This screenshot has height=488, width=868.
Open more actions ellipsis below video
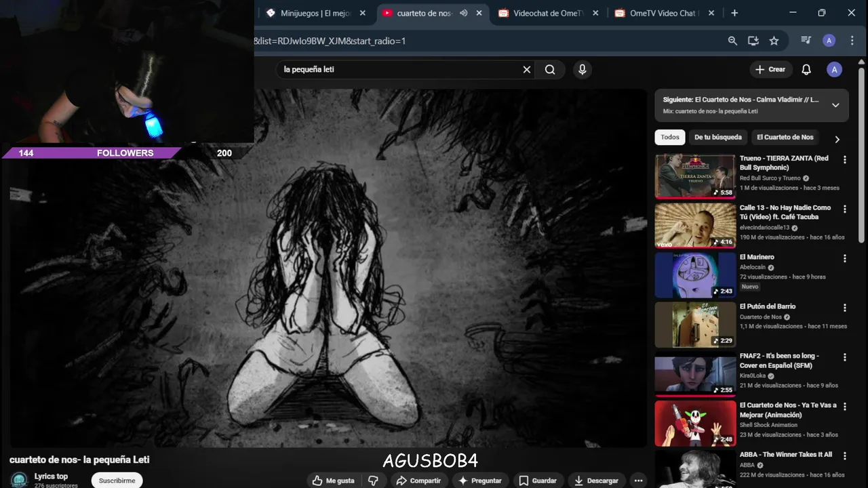638,481
